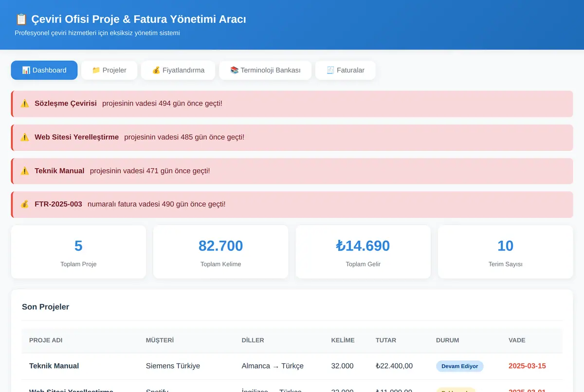584x392 pixels.
Task: Click Web Sitesi Yerelleştirme name in the alert
Action: [76, 137]
